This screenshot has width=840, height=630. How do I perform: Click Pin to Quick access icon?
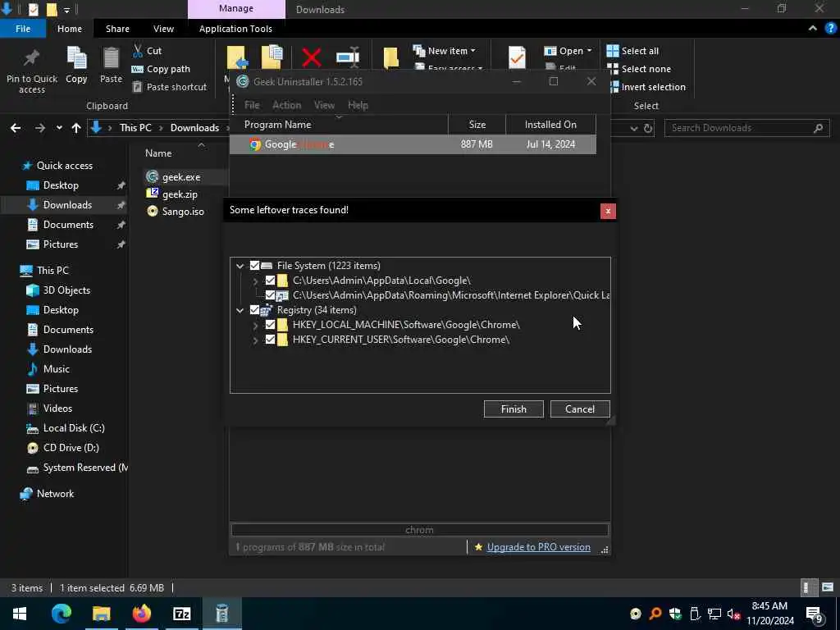pos(32,58)
